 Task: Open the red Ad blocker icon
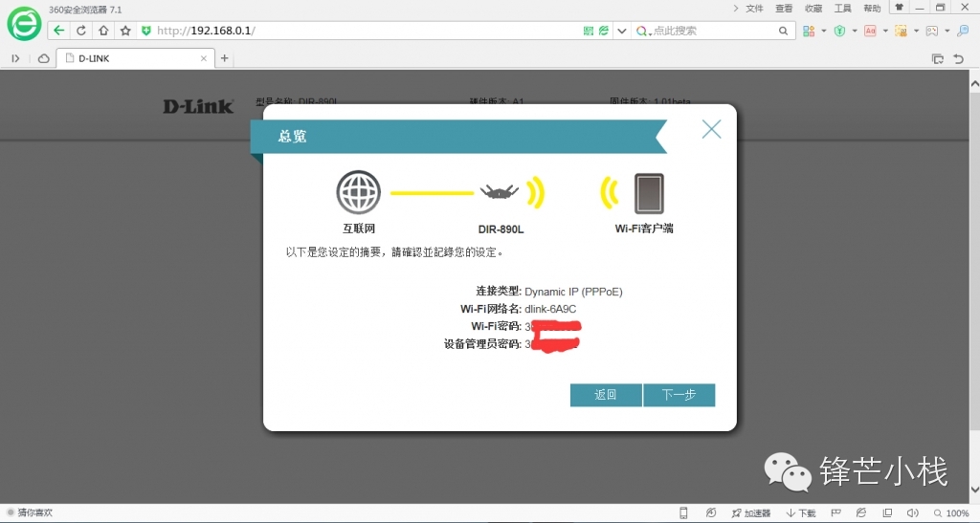(870, 31)
